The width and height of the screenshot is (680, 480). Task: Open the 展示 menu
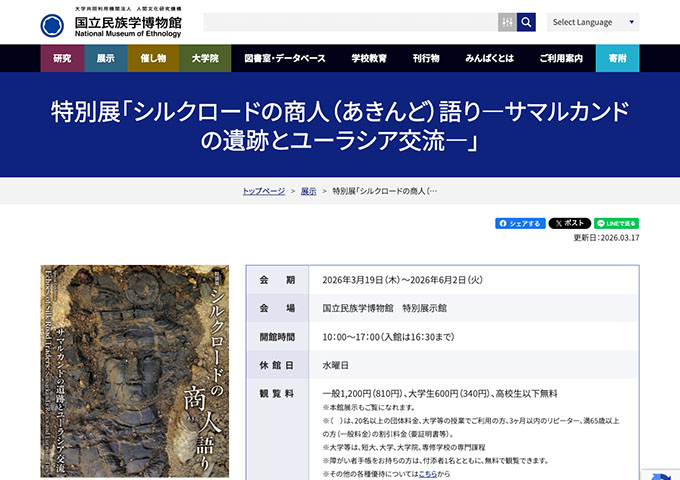click(x=106, y=58)
